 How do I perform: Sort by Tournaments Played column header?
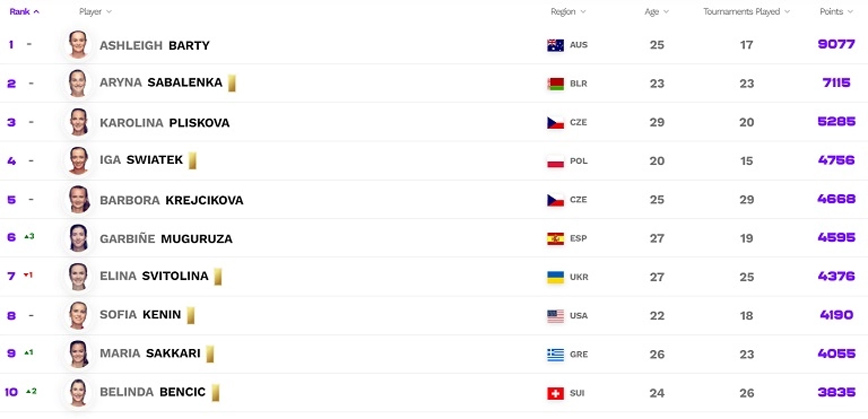pos(746,12)
